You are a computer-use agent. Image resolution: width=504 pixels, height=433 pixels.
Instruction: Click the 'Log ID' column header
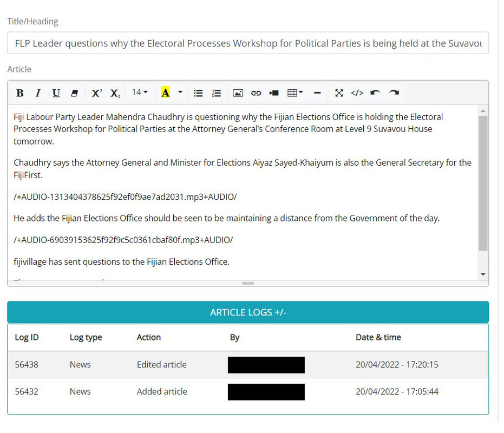pyautogui.click(x=27, y=337)
